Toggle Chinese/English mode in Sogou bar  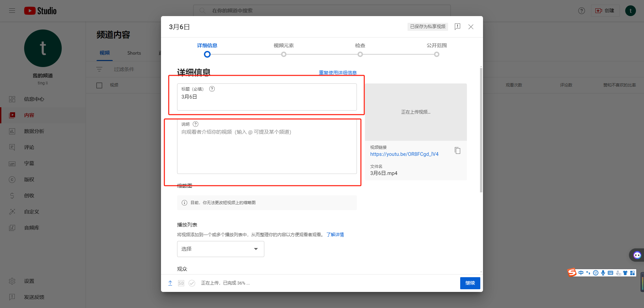tap(581, 272)
